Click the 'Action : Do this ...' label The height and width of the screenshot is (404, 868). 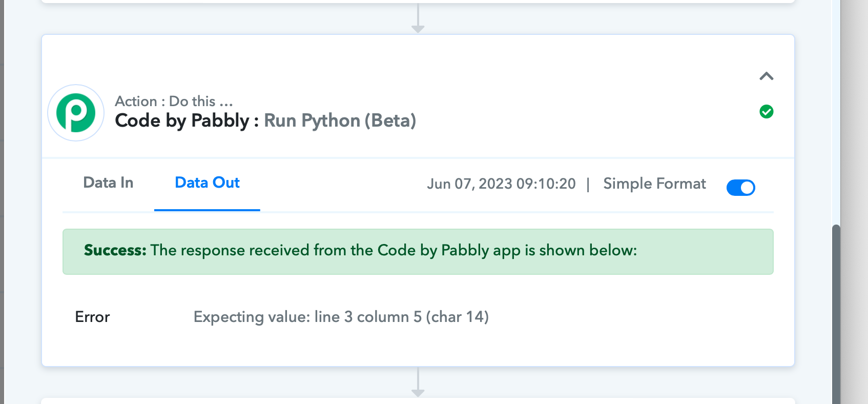[174, 102]
